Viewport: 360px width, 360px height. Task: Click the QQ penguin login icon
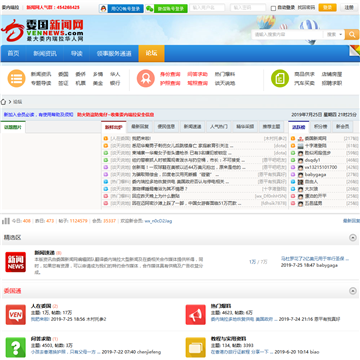click(103, 9)
